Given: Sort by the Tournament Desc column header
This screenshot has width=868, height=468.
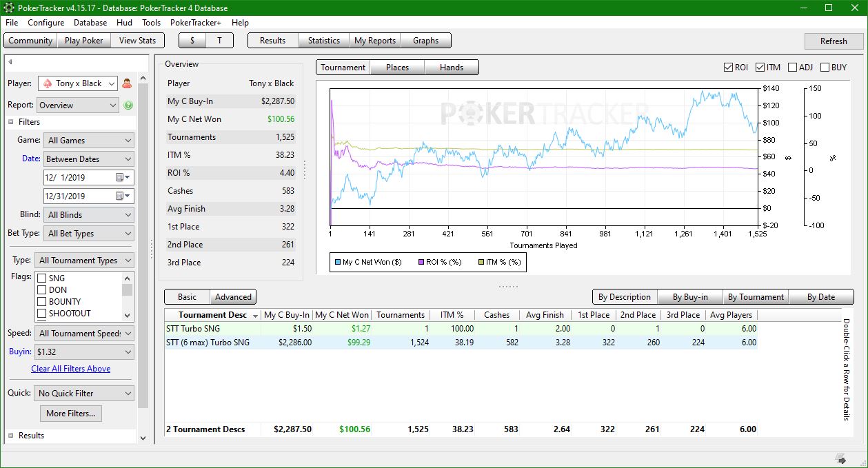Looking at the screenshot, I should click(x=213, y=315).
